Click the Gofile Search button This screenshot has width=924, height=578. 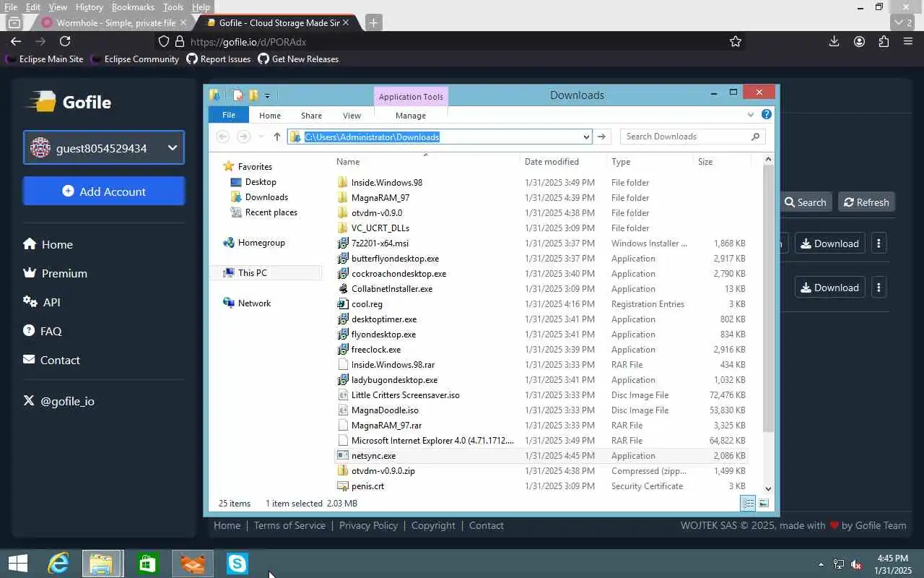(806, 202)
